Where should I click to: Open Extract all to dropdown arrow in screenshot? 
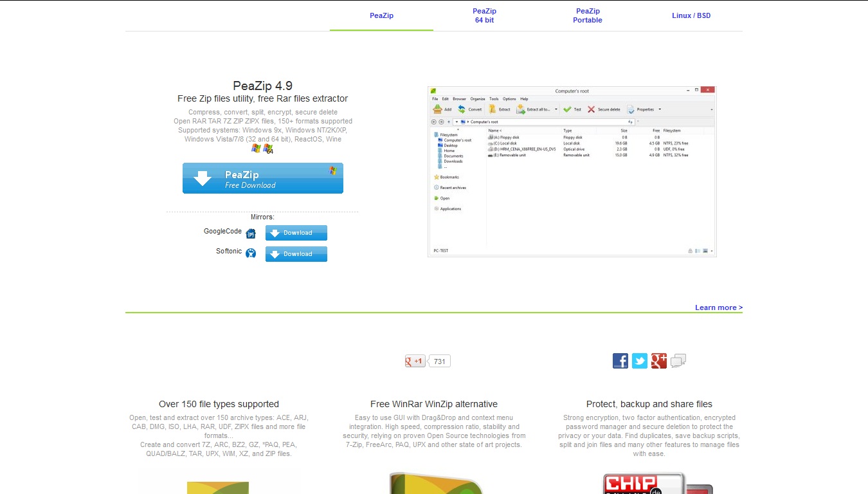point(556,109)
